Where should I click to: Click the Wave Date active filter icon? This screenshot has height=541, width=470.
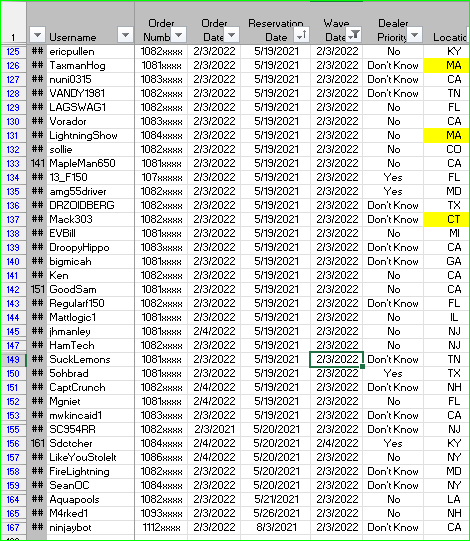pyautogui.click(x=354, y=35)
